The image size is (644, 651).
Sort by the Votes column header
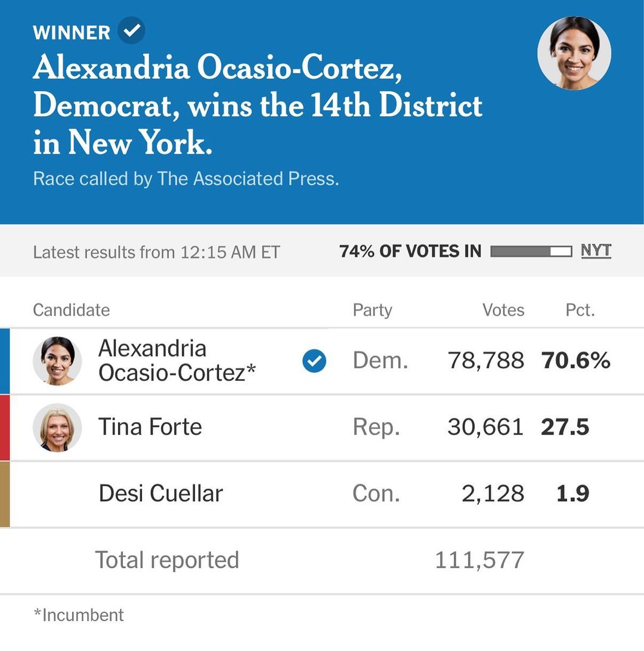(503, 310)
